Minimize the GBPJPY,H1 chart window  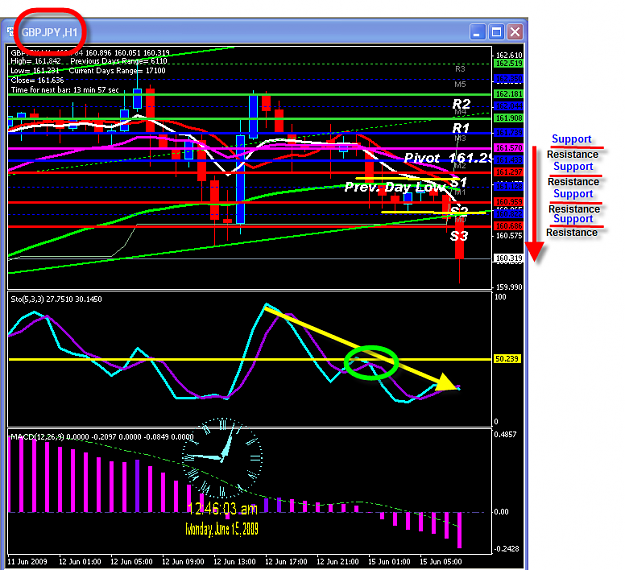(477, 32)
